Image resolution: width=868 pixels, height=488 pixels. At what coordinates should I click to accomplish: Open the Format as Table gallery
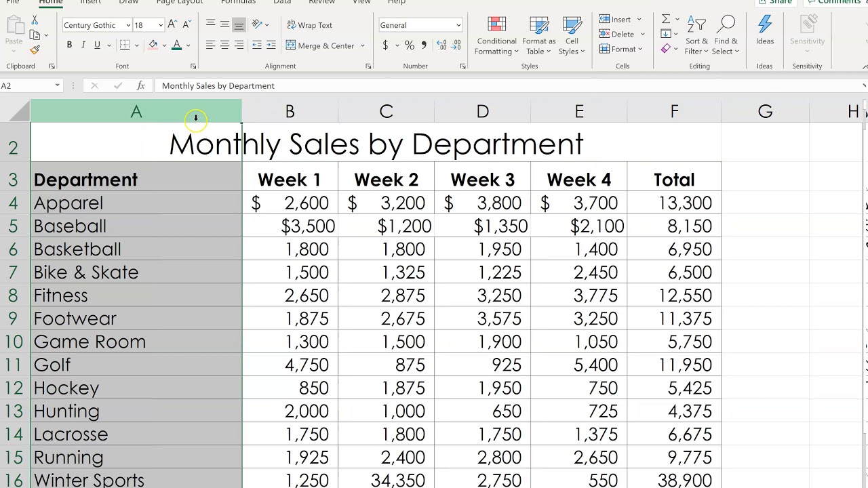[539, 35]
